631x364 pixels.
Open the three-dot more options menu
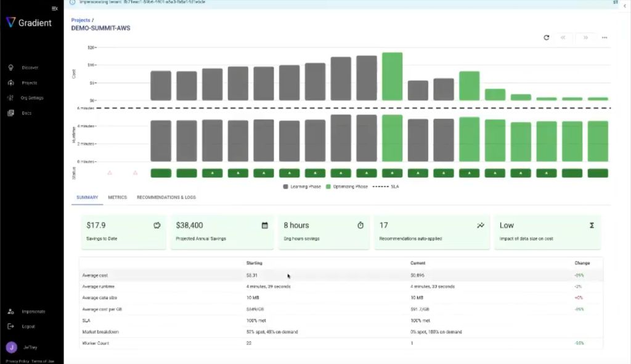click(605, 38)
